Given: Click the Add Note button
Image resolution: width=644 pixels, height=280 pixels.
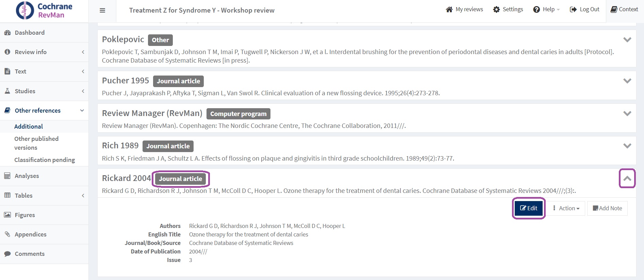Looking at the screenshot, I should (607, 208).
